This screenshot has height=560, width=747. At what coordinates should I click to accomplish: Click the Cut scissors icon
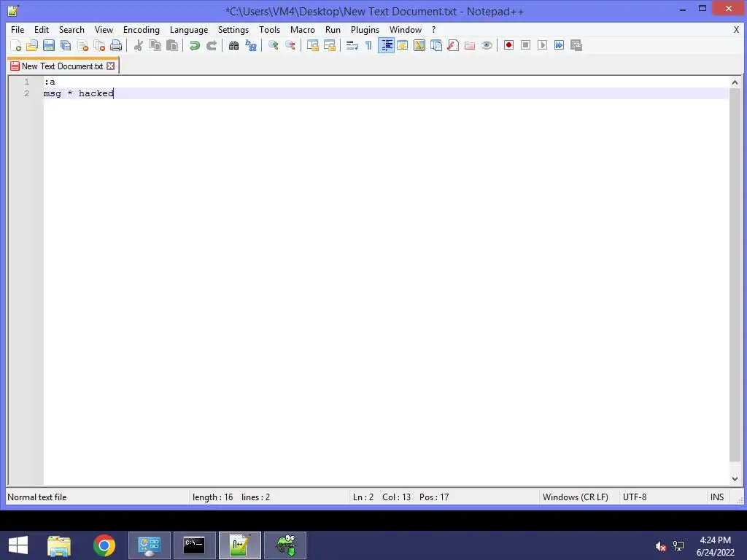point(138,45)
